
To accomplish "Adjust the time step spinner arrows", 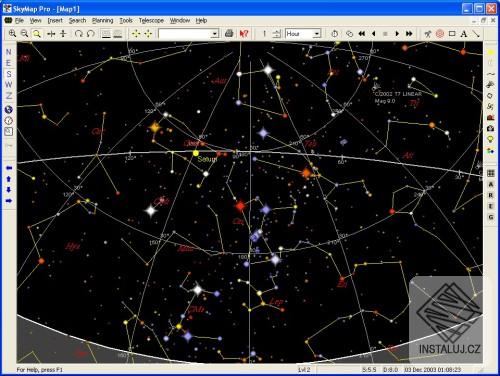I will point(277,34).
